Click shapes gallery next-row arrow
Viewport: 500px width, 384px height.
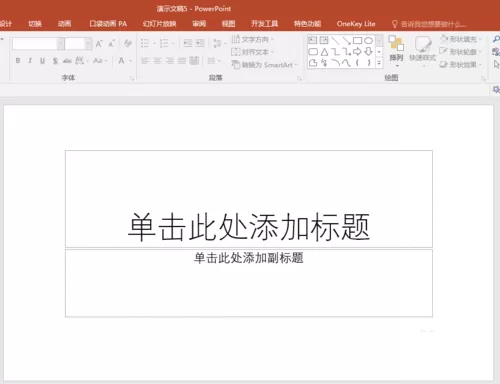(x=379, y=52)
